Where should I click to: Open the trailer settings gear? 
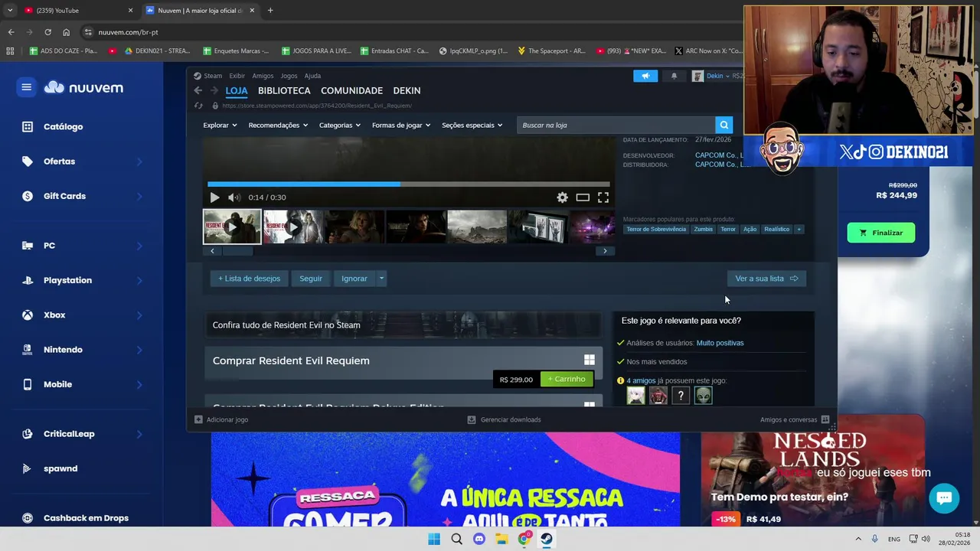562,197
